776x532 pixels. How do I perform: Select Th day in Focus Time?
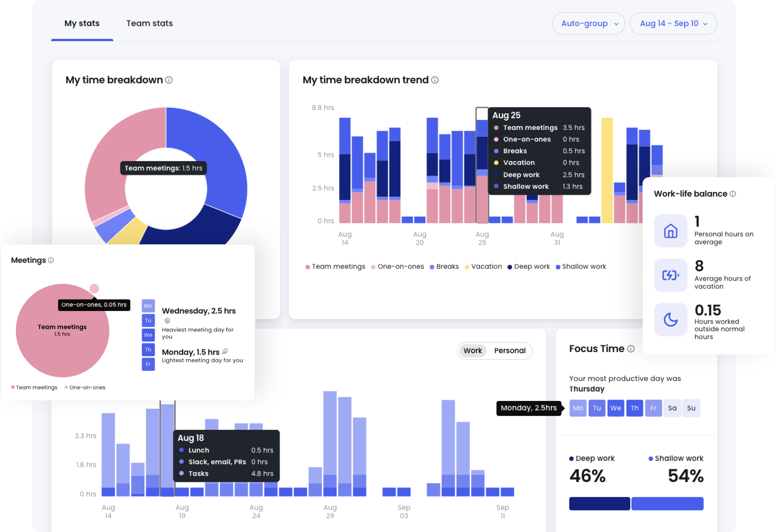click(634, 408)
